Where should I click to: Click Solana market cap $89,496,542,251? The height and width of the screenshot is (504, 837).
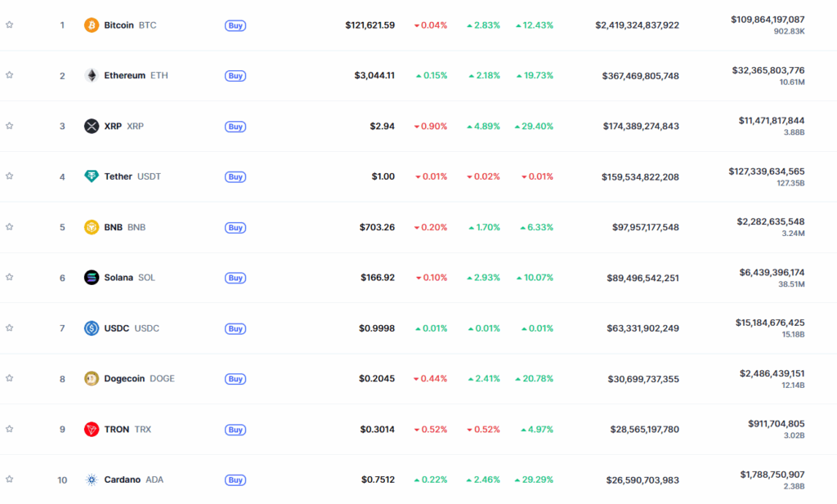[642, 278]
